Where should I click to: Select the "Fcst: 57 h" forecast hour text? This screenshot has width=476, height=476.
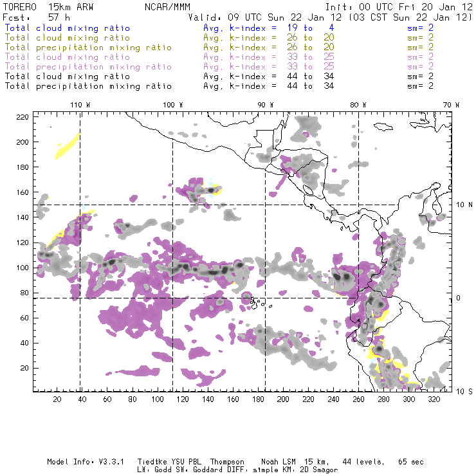tap(37, 17)
